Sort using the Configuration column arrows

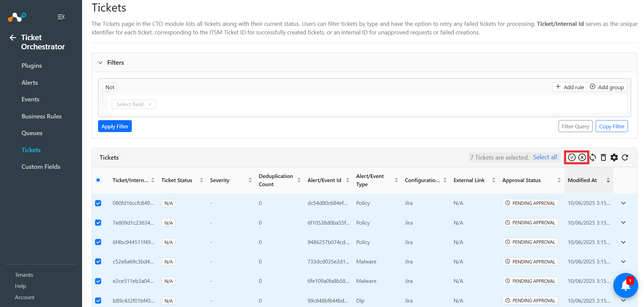coord(445,180)
